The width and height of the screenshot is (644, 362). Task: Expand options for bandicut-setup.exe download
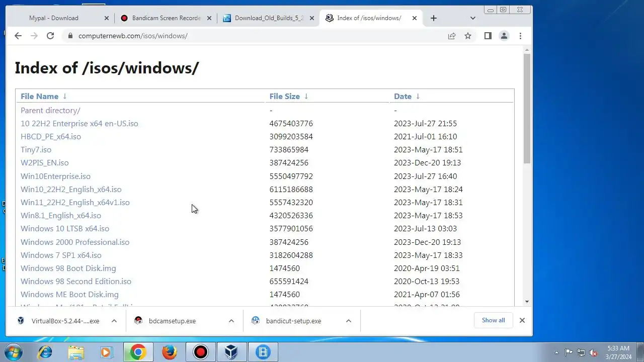349,321
